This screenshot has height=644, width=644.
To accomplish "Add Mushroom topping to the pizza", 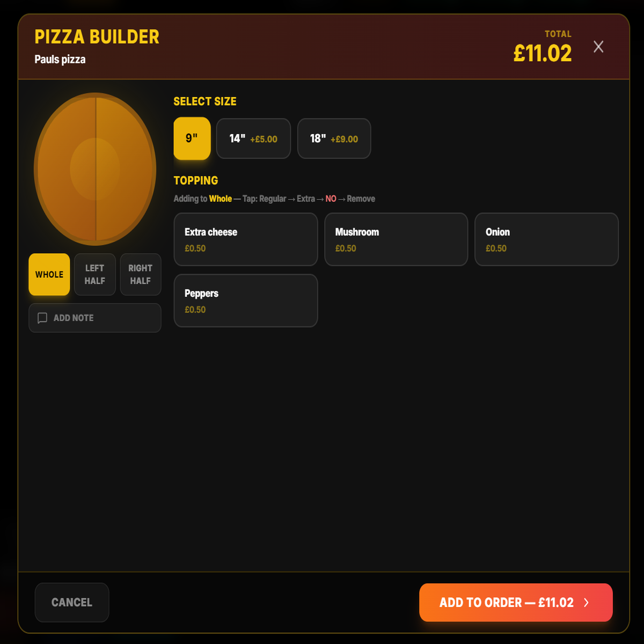I will 396,239.
